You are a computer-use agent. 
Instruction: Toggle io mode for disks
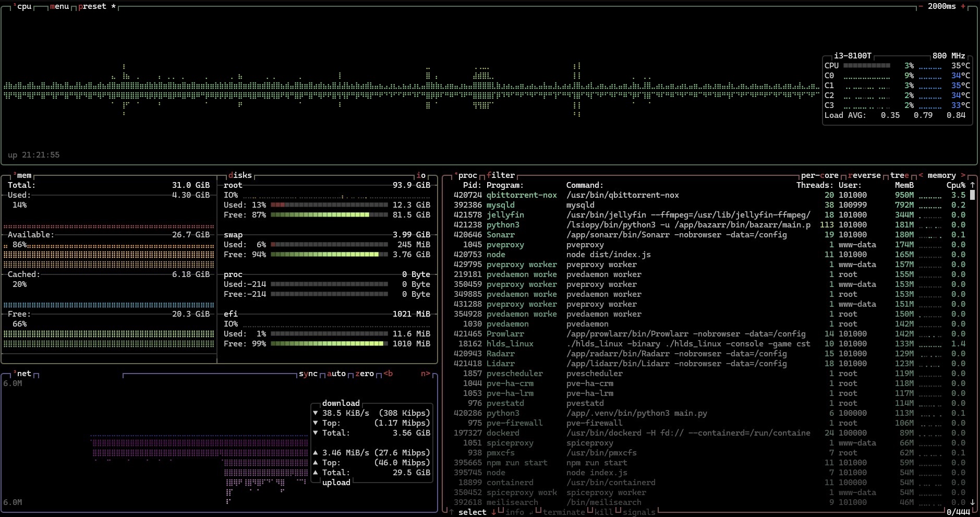pyautogui.click(x=421, y=175)
